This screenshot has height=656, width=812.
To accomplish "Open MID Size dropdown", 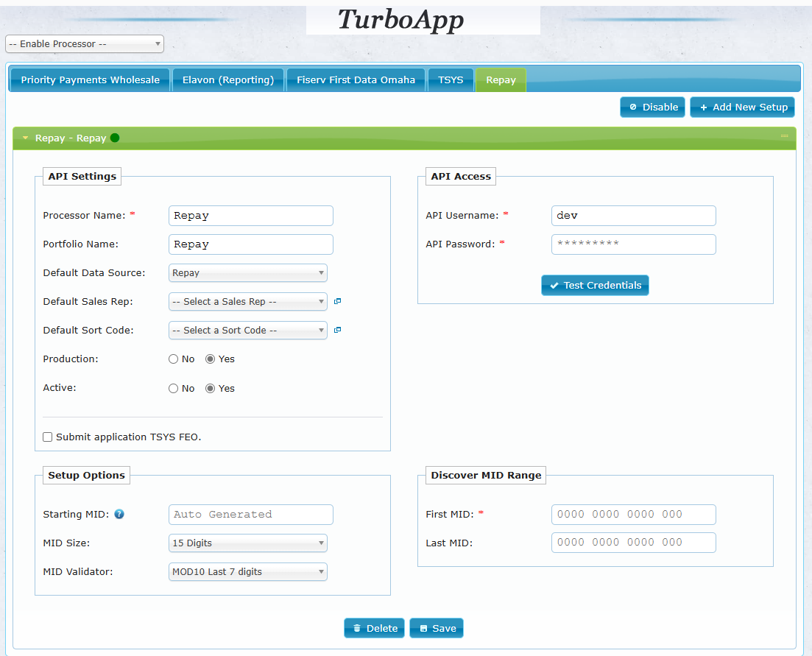I will pyautogui.click(x=247, y=543).
